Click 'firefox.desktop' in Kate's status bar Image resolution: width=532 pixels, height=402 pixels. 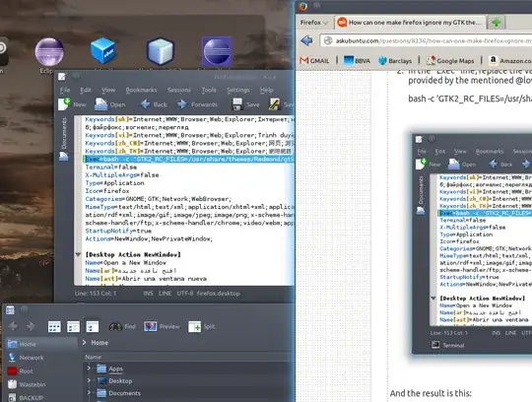(218, 293)
